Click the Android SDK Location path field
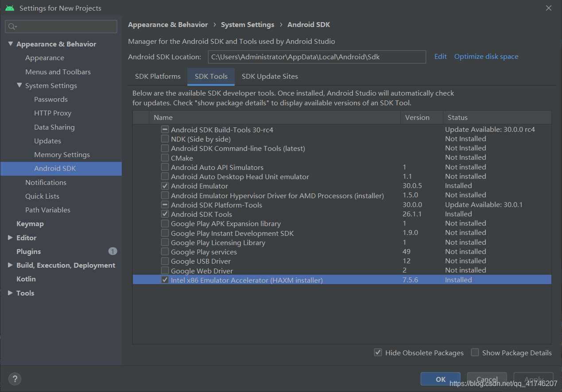The image size is (562, 392). point(317,57)
